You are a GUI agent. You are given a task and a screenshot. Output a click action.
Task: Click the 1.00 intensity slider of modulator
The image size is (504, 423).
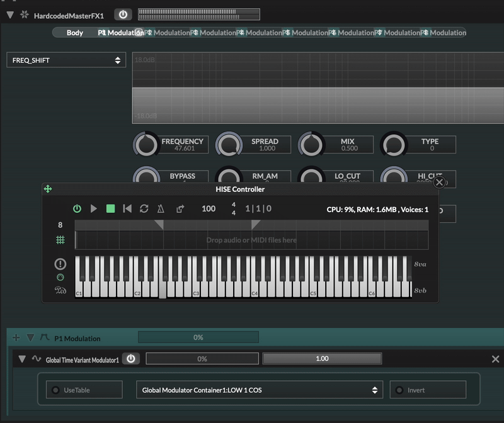322,359
